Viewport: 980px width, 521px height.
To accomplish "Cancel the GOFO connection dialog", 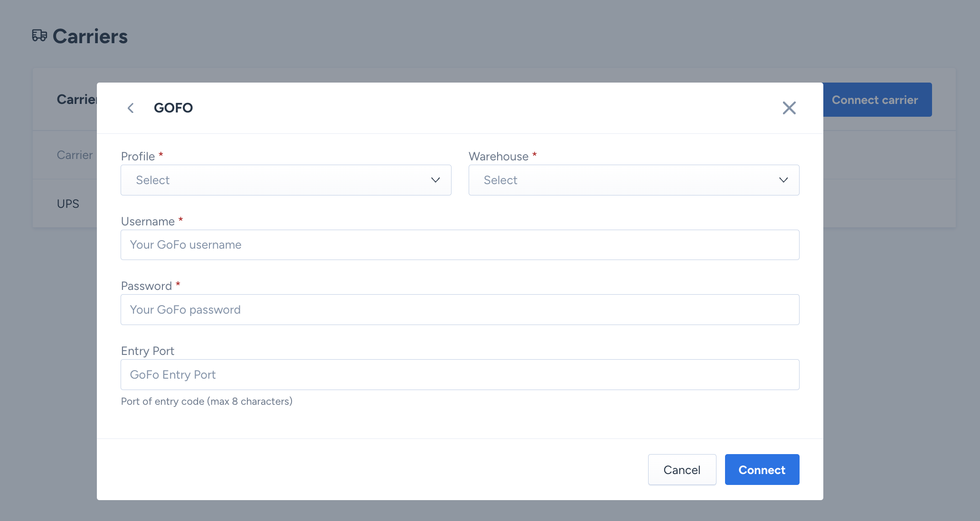I will point(682,470).
